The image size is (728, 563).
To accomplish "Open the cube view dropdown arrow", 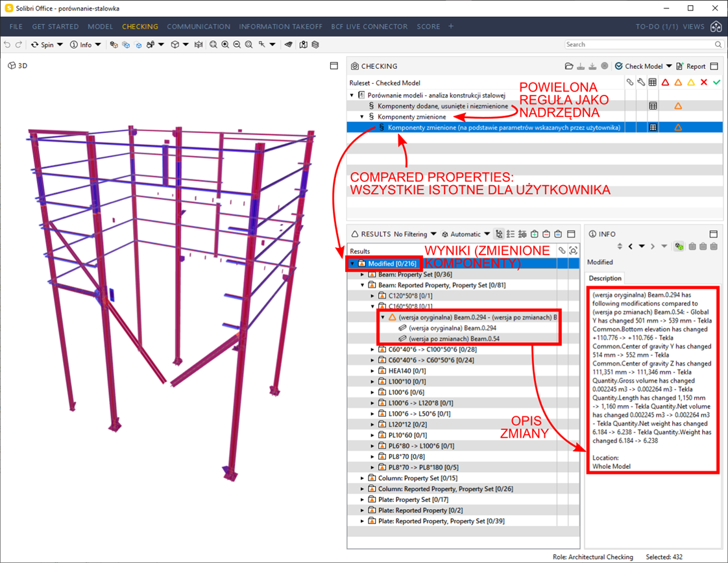I will pos(186,45).
